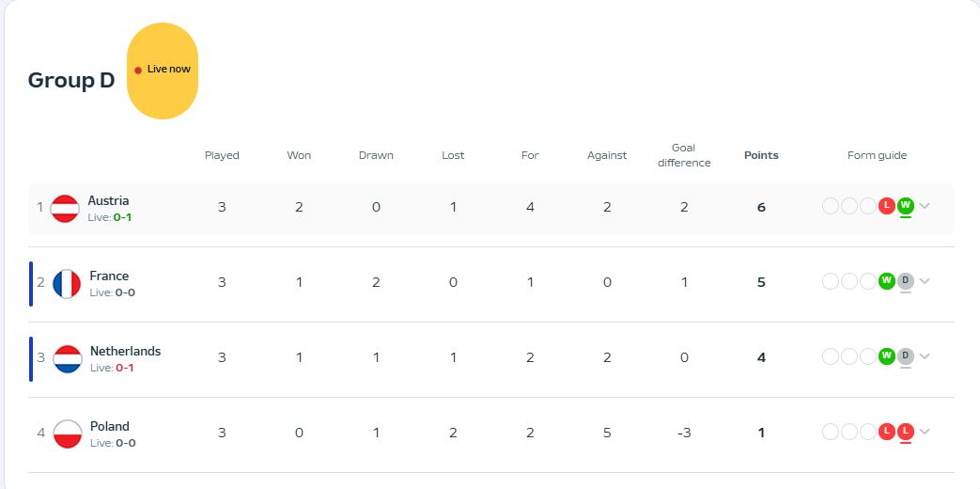The image size is (980, 489).
Task: Click the Austria flag icon
Action: pyautogui.click(x=64, y=208)
